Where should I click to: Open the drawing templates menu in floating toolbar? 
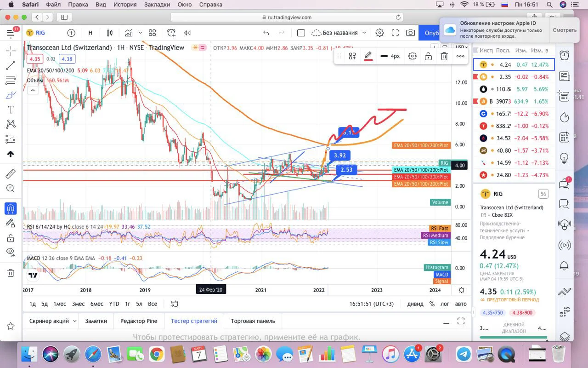352,56
